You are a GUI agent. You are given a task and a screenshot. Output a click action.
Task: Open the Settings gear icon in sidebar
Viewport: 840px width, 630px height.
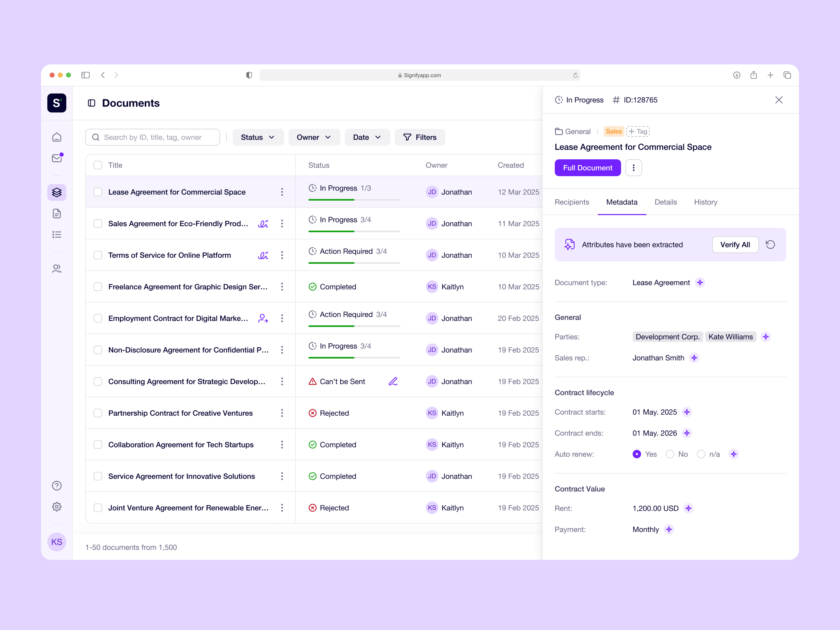57,507
